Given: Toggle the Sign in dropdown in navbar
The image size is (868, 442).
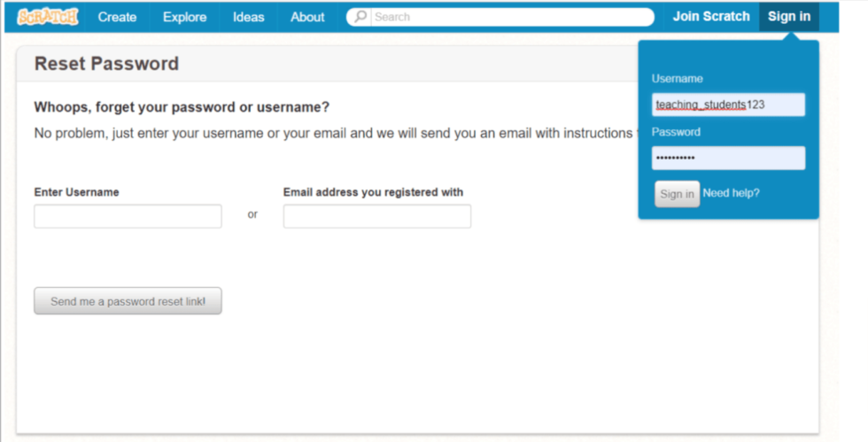Looking at the screenshot, I should tap(788, 17).
